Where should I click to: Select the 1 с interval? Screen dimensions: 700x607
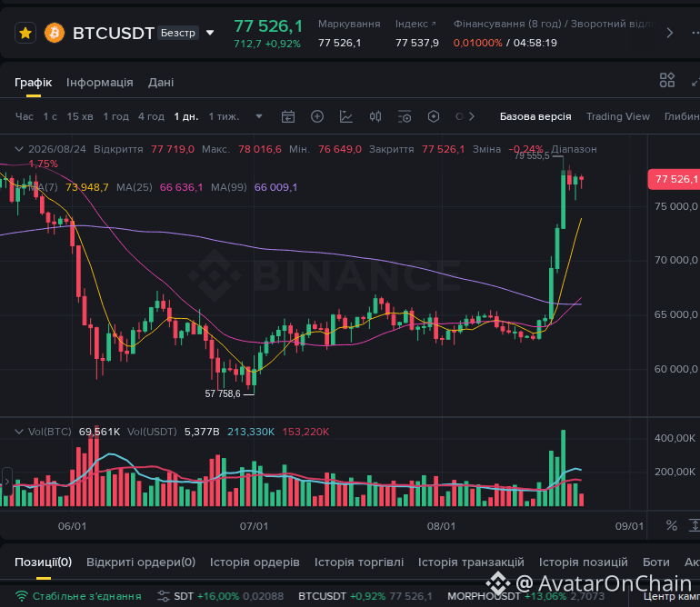[x=50, y=116]
